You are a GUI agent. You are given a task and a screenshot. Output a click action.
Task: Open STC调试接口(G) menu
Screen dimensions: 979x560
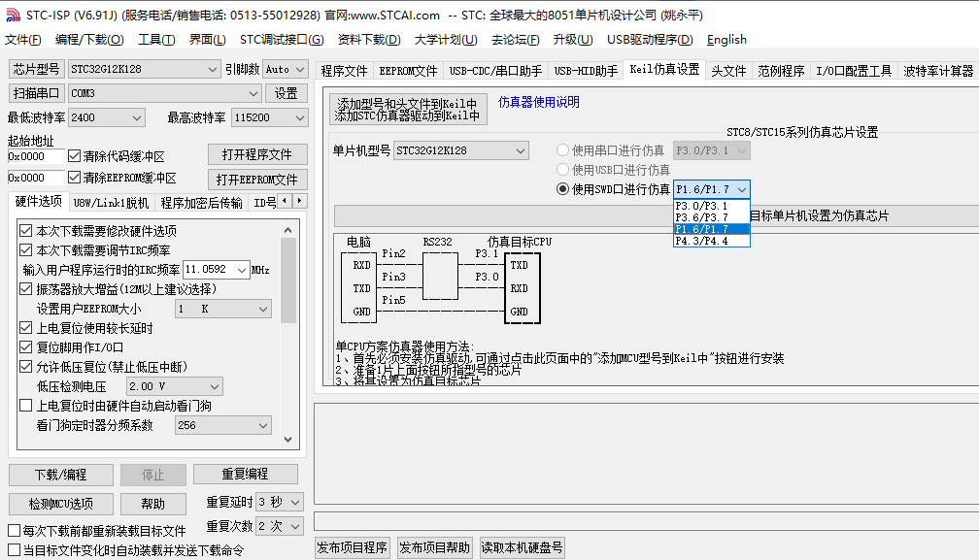[x=282, y=40]
